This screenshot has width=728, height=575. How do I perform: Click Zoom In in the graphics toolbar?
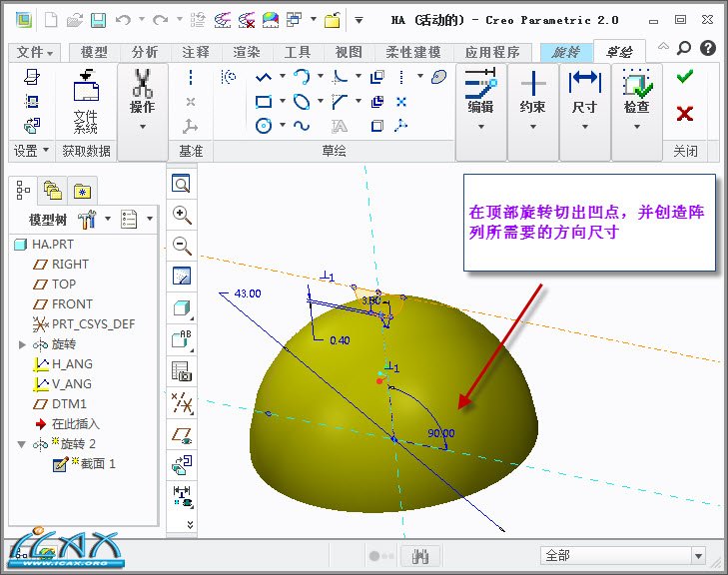click(182, 215)
